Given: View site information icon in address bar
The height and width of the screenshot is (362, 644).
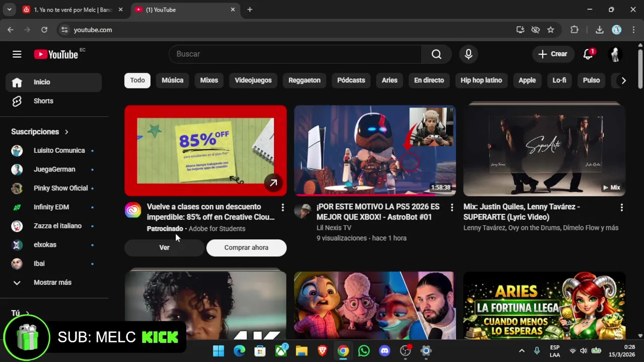Looking at the screenshot, I should tap(64, 30).
